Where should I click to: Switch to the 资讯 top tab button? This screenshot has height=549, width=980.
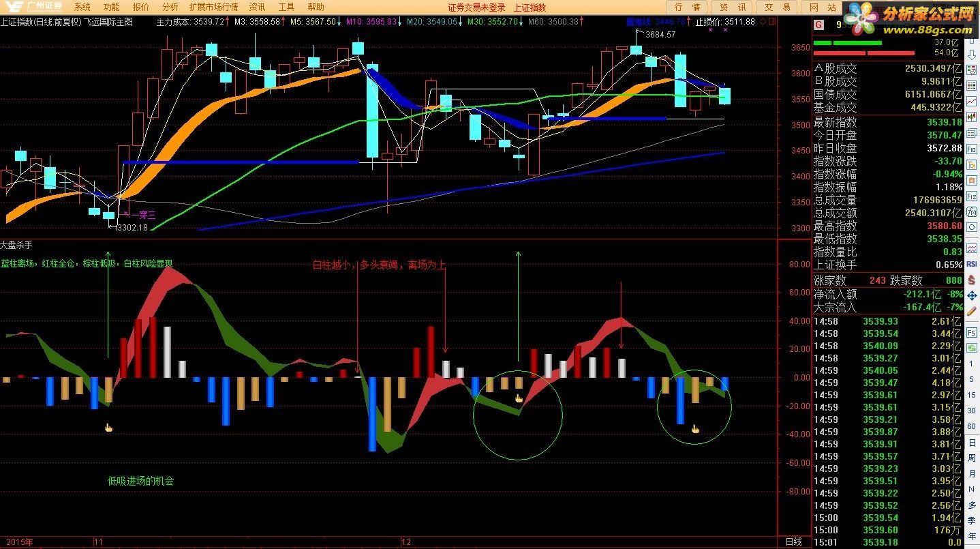(x=733, y=7)
